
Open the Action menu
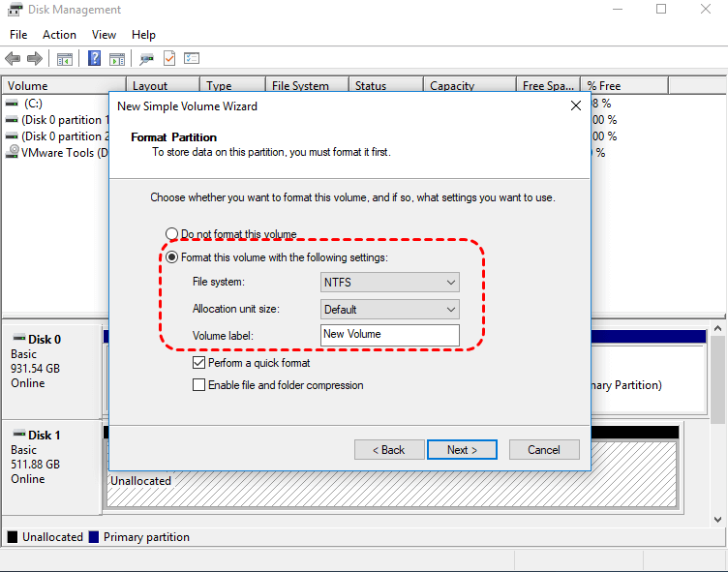[59, 35]
